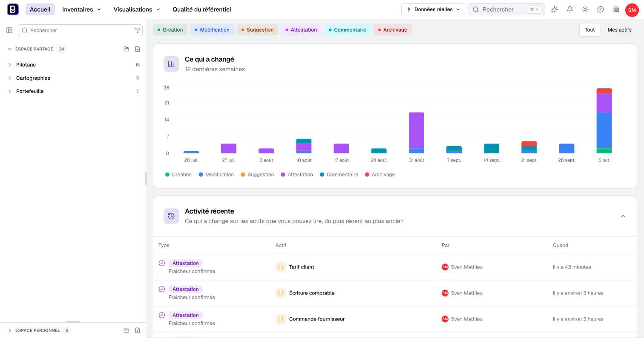The height and width of the screenshot is (338, 644).
Task: Expand the Pilotage folder
Action: (x=10, y=65)
